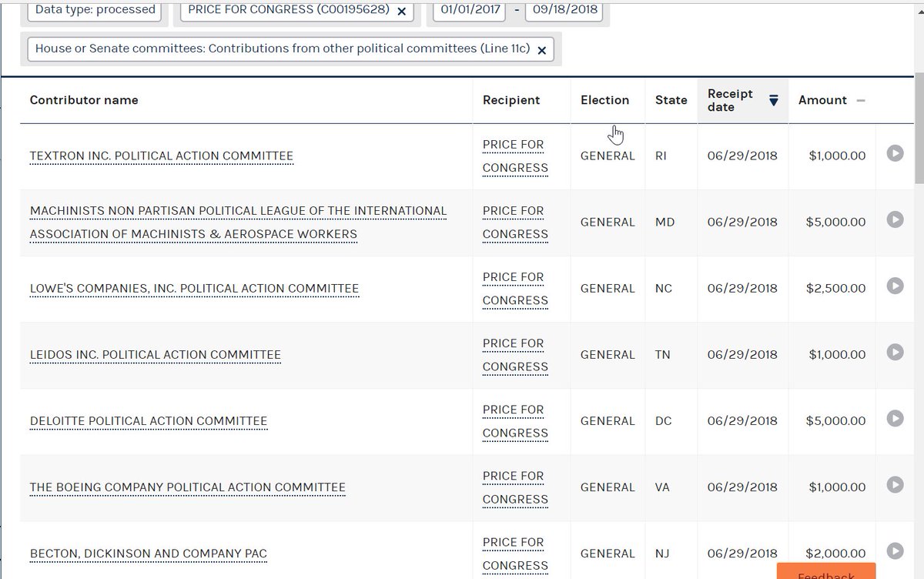The image size is (924, 579).
Task: Open PRICE FOR CONGRESS recipient in Deloitte row
Action: tap(515, 421)
